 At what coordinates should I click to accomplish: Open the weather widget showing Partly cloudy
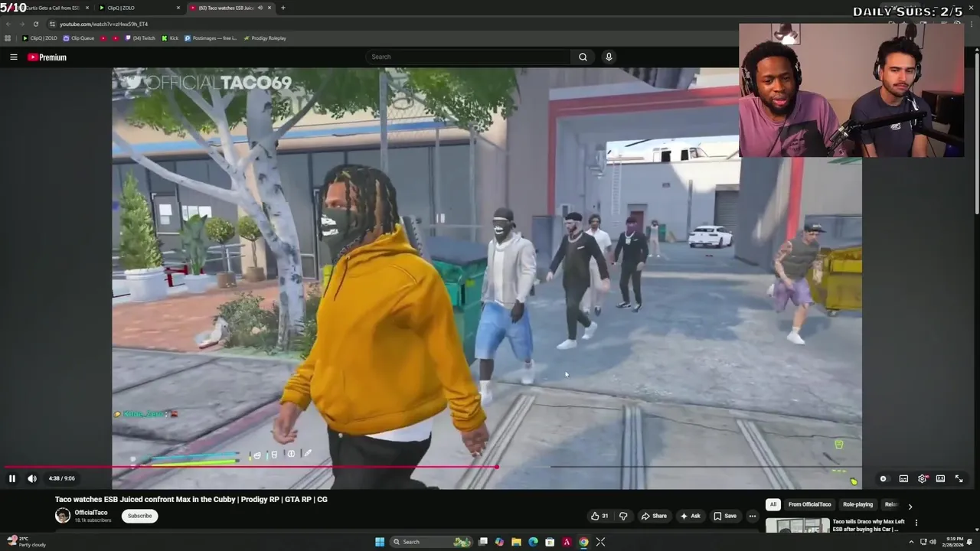point(28,542)
